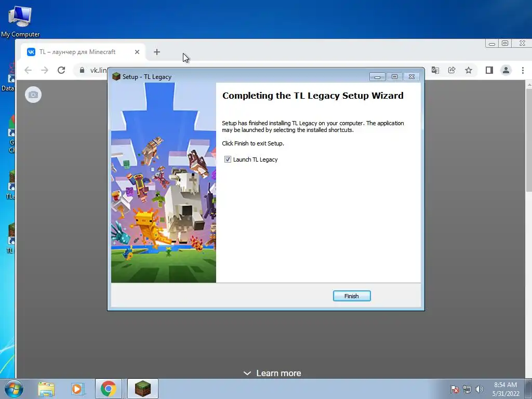Screen dimensions: 532x399
Task: Click the vk.lin address bar text
Action: (x=98, y=70)
